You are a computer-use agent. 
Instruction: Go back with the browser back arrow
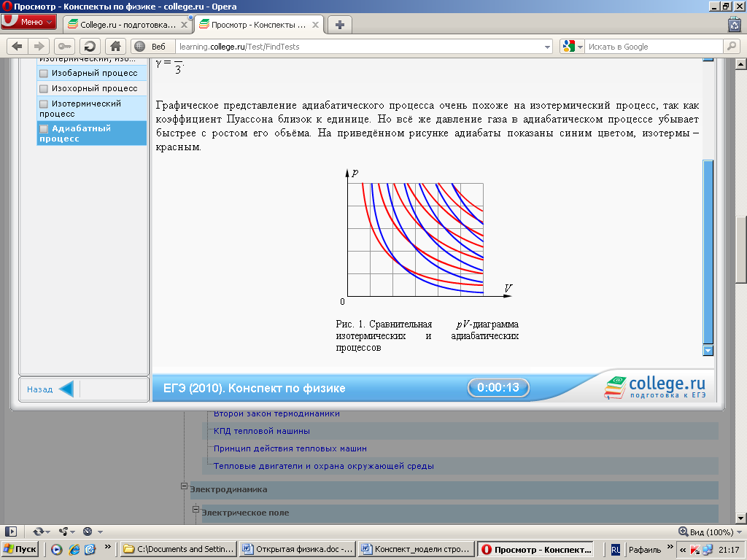click(x=18, y=46)
